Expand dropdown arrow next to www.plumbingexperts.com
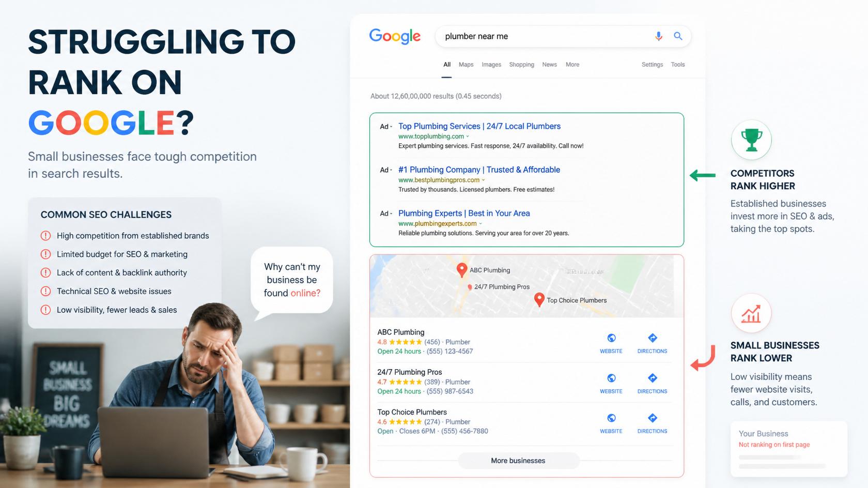Viewport: 868px width, 488px height. [x=481, y=224]
